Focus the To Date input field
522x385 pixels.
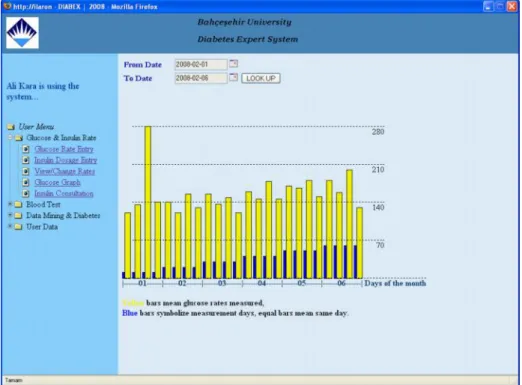point(201,78)
